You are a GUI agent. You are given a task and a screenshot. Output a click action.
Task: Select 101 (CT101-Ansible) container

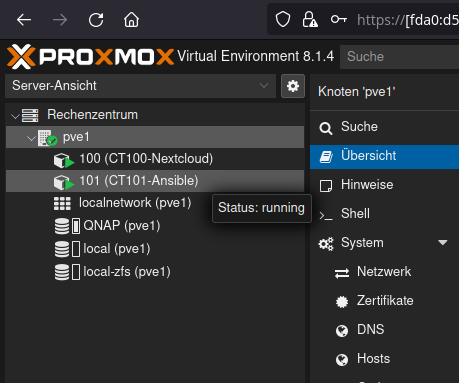139,181
